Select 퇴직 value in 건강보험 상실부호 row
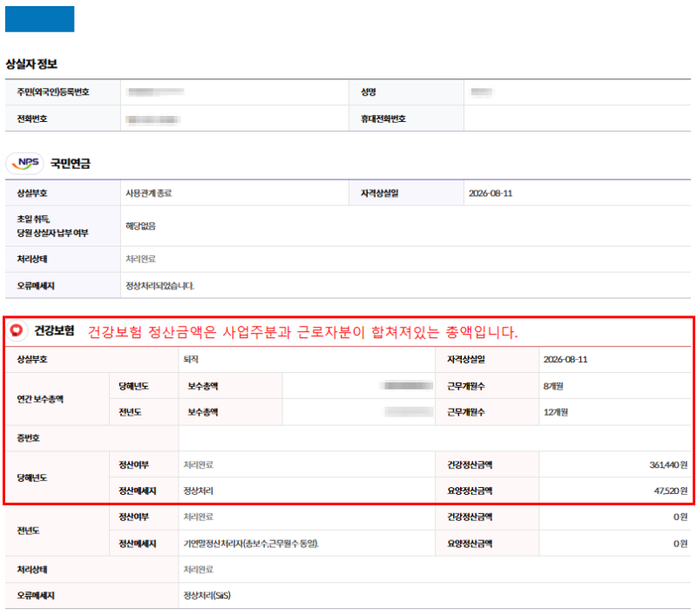Screen dimensions: 697x616 click(191, 359)
